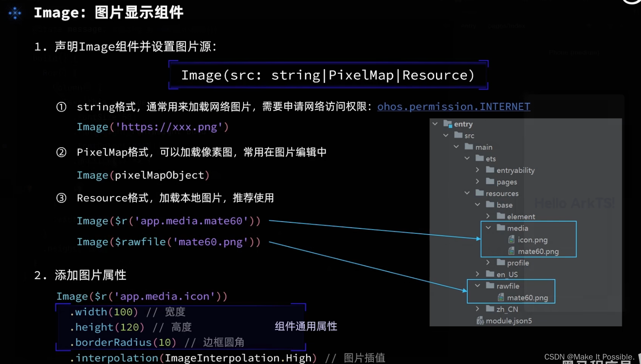The height and width of the screenshot is (364, 641).
Task: Expand the element folder chevron
Action: (x=488, y=216)
